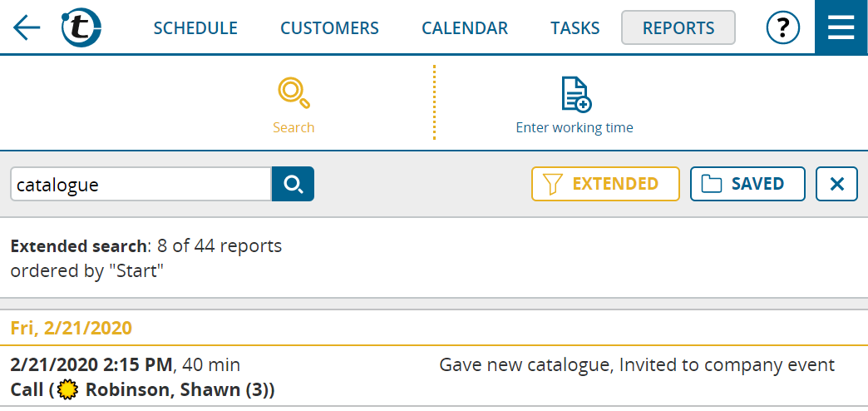Image resolution: width=868 pixels, height=411 pixels.
Task: Select the Search magnifier icon
Action: pyautogui.click(x=294, y=94)
